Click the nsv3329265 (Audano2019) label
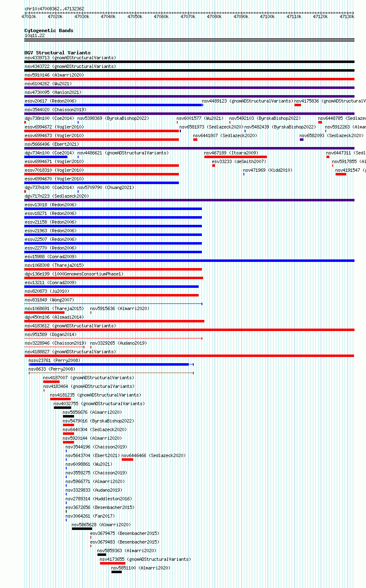Screen dimensions: 366x588 (118, 343)
